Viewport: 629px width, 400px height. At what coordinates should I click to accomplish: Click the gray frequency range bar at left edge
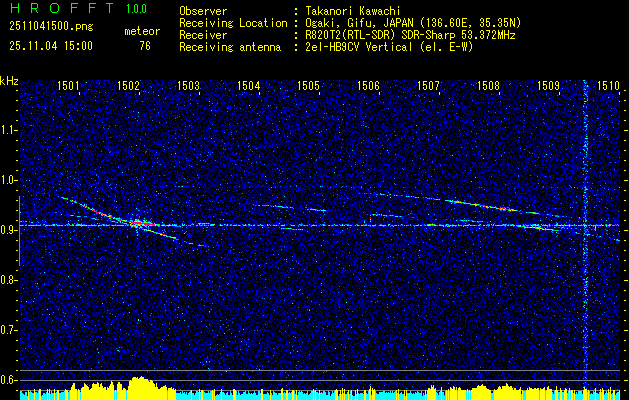19,231
